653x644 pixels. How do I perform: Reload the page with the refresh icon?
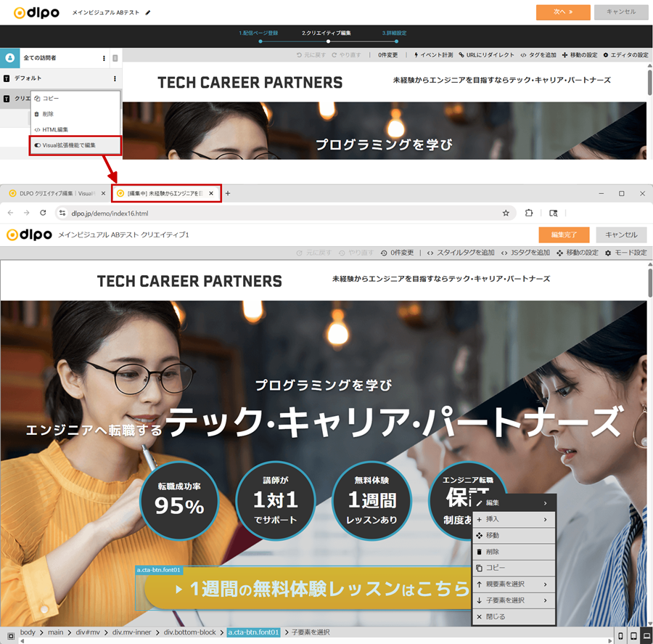(43, 213)
